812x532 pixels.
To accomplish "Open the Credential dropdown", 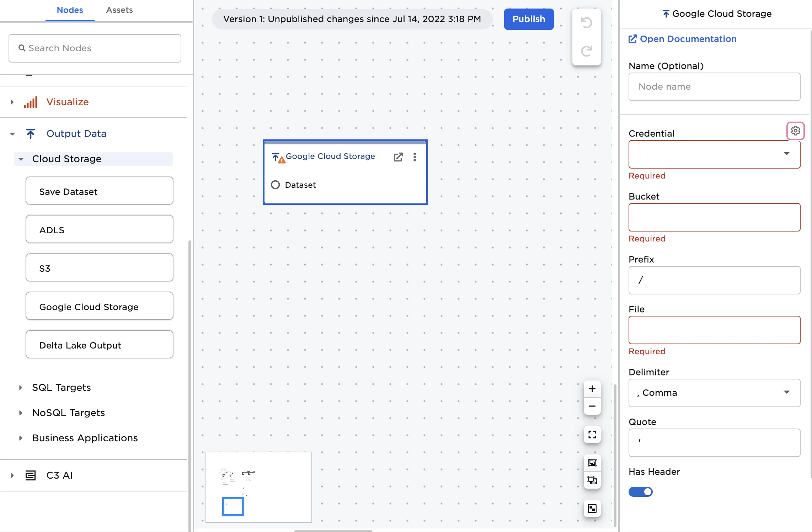I will [714, 154].
